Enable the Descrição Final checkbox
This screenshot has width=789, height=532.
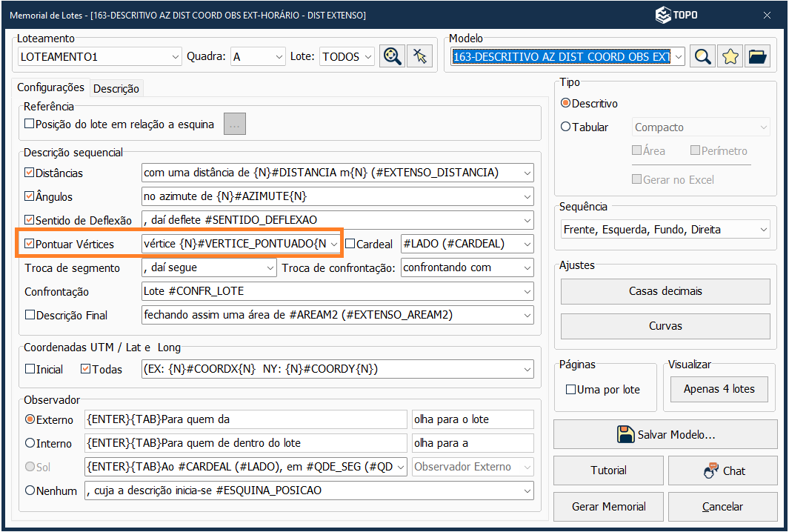point(30,315)
